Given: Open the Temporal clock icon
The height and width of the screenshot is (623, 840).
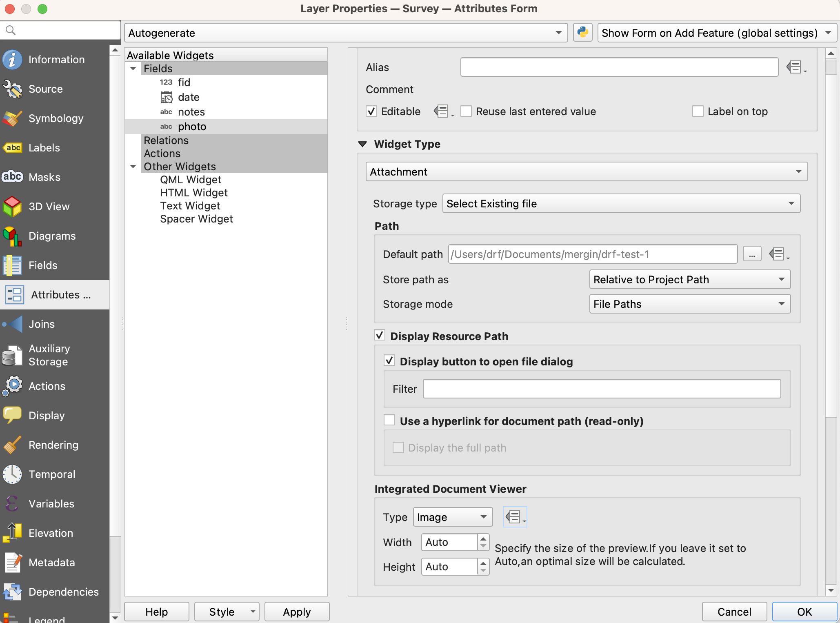Looking at the screenshot, I should (x=12, y=474).
